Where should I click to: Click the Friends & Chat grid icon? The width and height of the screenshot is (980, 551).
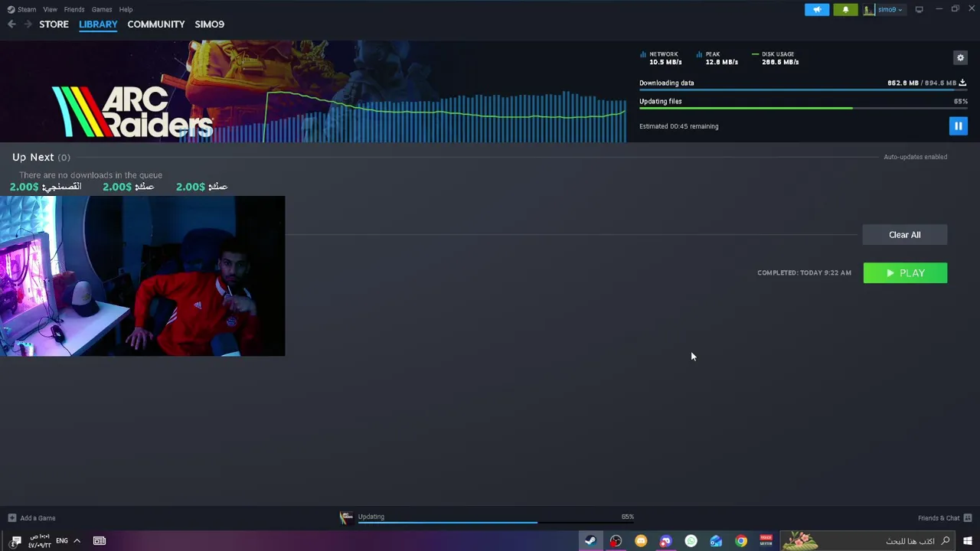pyautogui.click(x=968, y=518)
